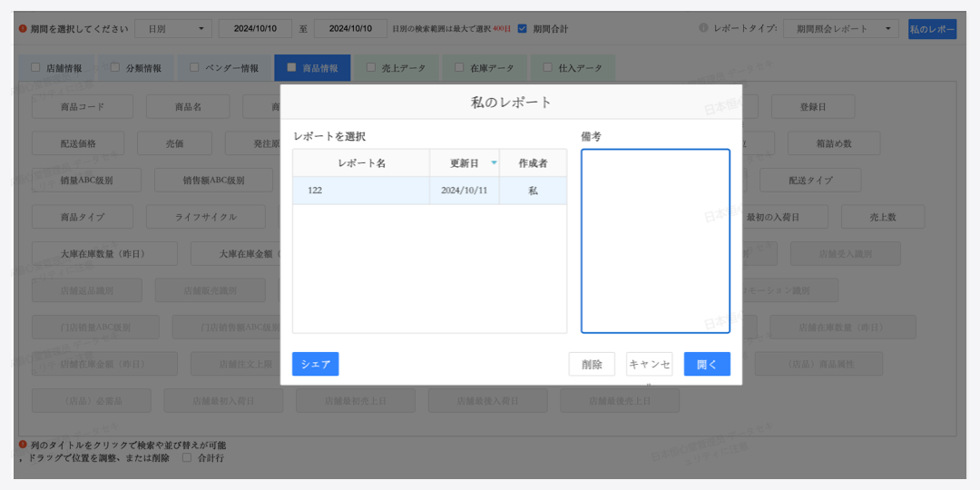Screen dimensions: 980x490
Task: Click the start date field 2024/10/10
Action: click(x=255, y=29)
